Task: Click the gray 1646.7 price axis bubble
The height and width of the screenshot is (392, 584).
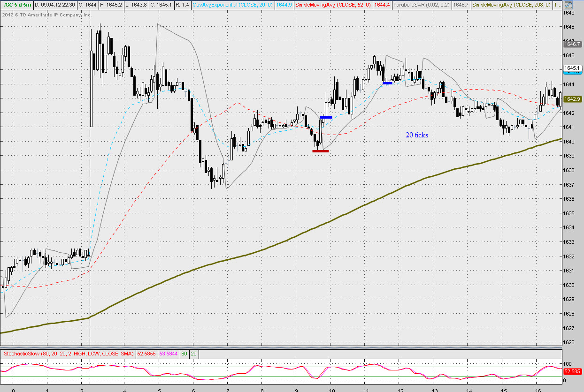Action: click(x=572, y=44)
